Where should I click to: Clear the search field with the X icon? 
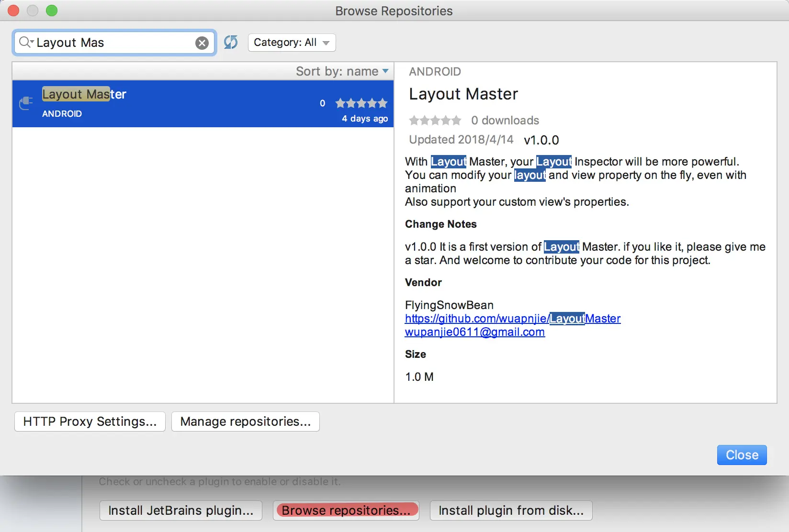[202, 43]
